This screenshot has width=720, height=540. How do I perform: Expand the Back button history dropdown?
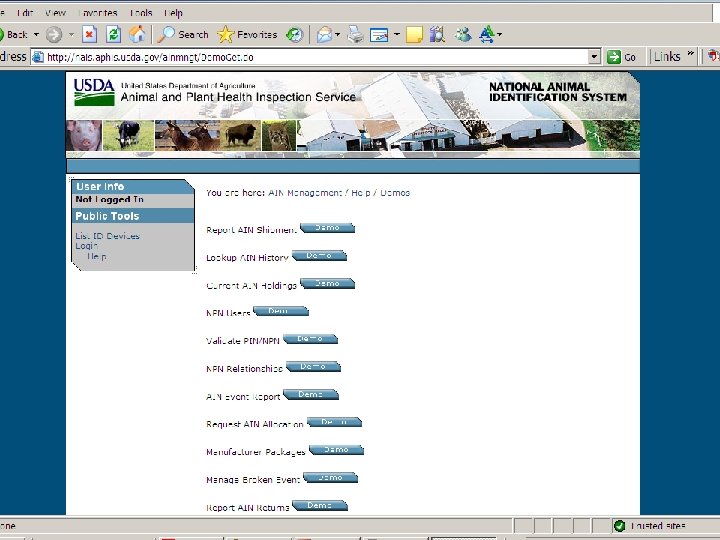36,34
